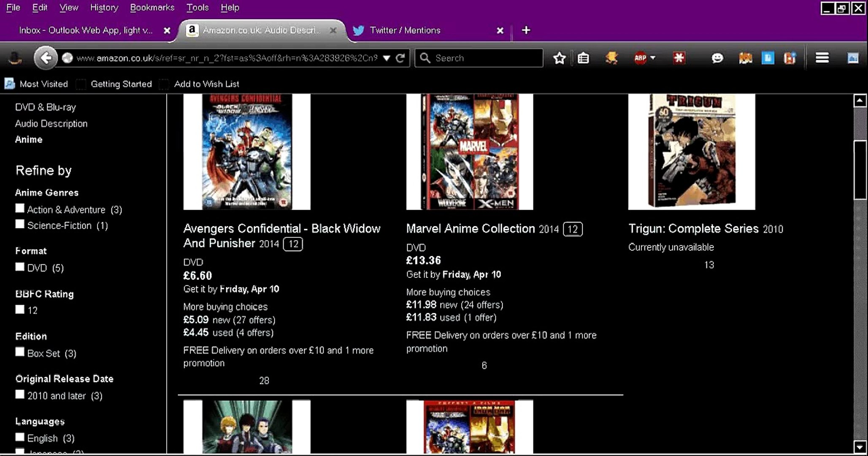Enable the Box Set edition filter
Image resolution: width=868 pixels, height=456 pixels.
coord(20,352)
